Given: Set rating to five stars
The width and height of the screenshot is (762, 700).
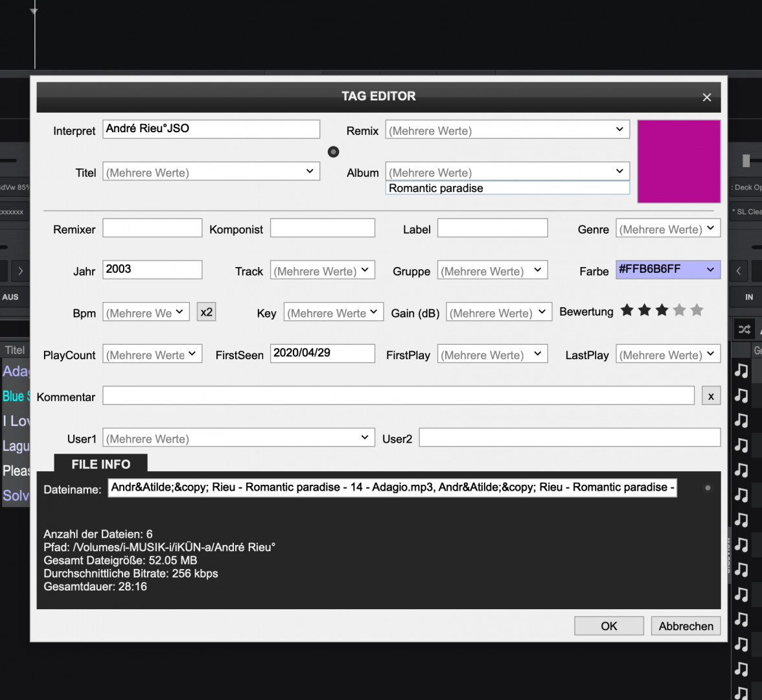Looking at the screenshot, I should pyautogui.click(x=697, y=310).
